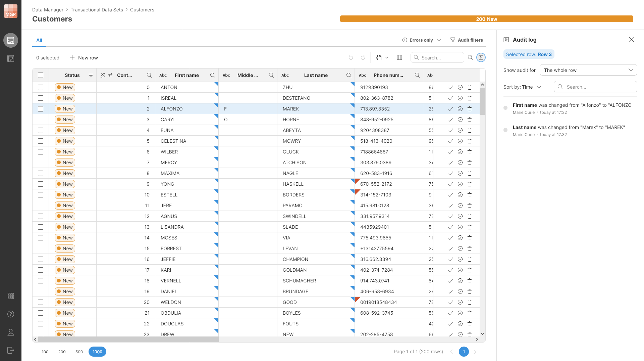Screen dimensions: 644x361
Task: Open the export document icon in the toolbar
Action: [379, 57]
